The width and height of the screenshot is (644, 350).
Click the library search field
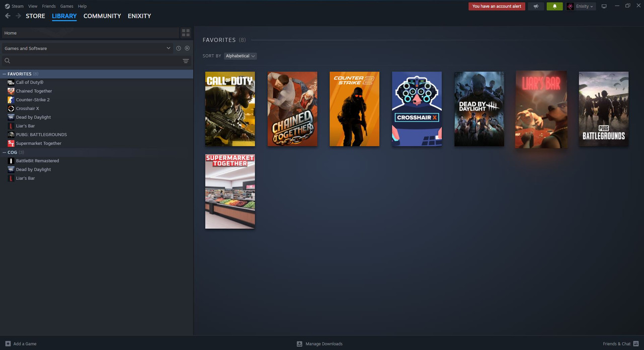91,61
